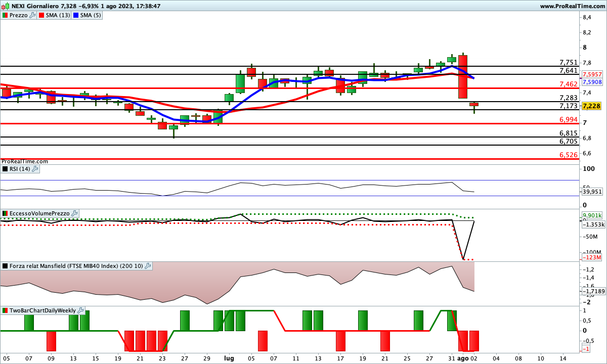Click the 'lug' month label on date axis

(x=229, y=358)
